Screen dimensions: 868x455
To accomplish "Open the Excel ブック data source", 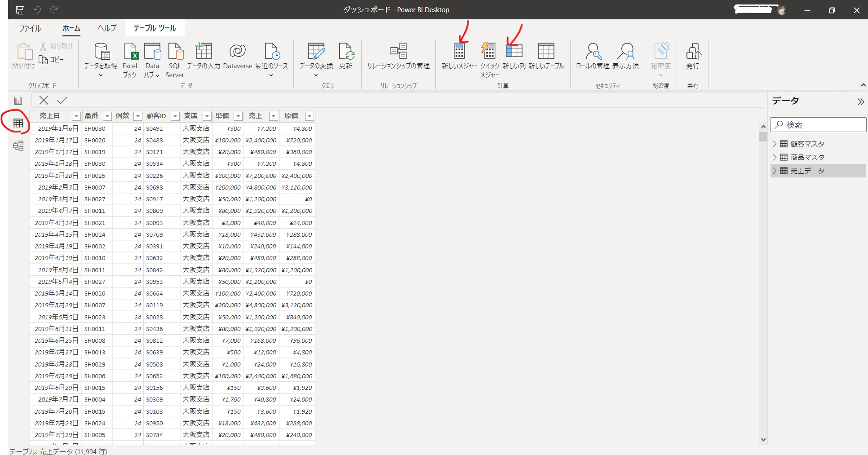I will pyautogui.click(x=130, y=60).
